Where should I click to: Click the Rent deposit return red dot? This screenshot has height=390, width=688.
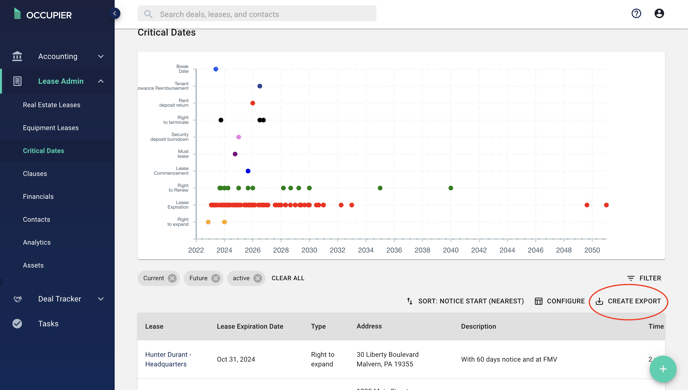(252, 103)
